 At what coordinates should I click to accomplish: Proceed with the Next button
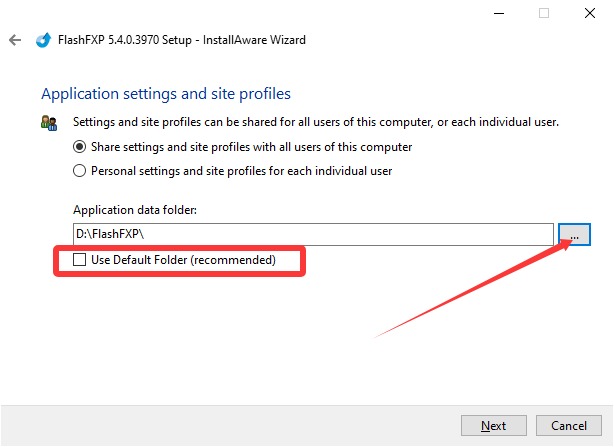[x=493, y=425]
